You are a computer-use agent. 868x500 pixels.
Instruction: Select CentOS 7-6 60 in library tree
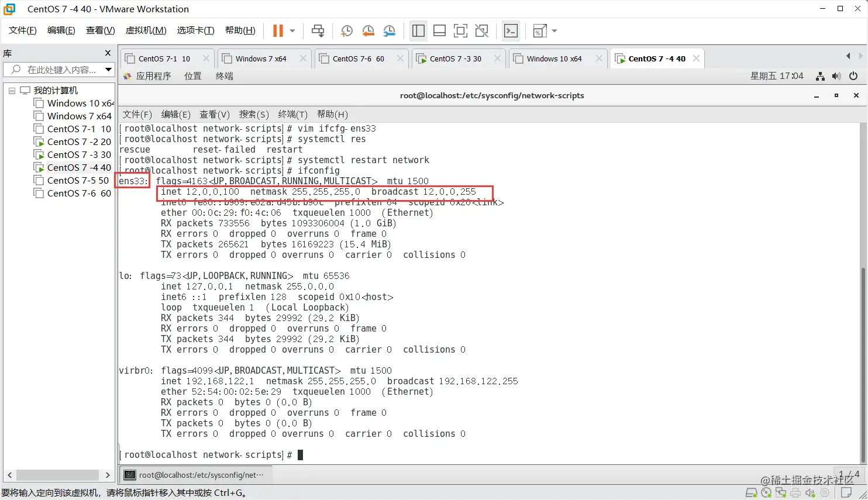(73, 194)
